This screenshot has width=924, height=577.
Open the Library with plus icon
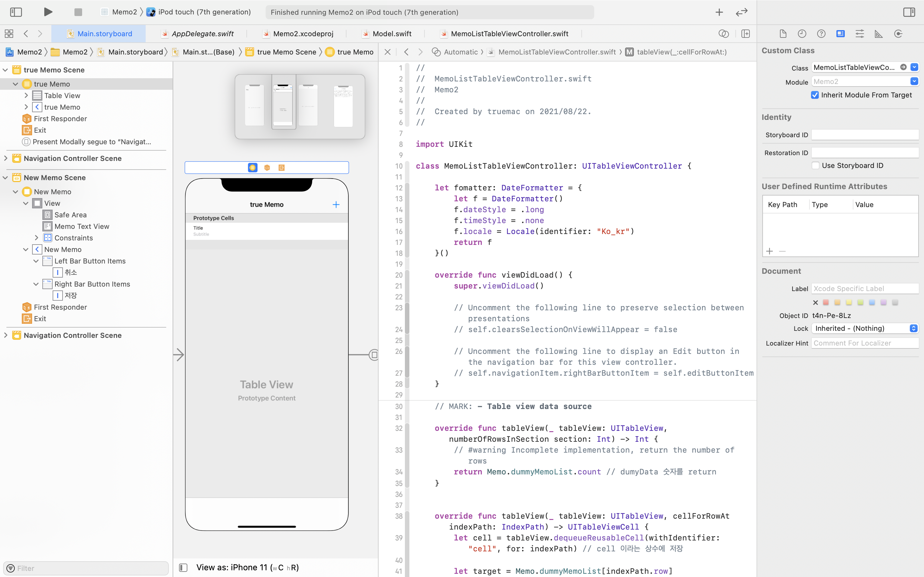coord(719,12)
